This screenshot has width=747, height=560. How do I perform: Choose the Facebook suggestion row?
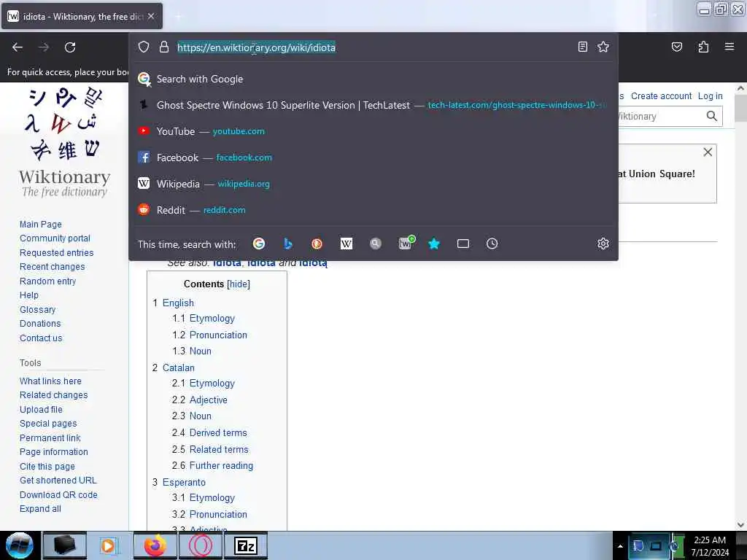pos(373,157)
